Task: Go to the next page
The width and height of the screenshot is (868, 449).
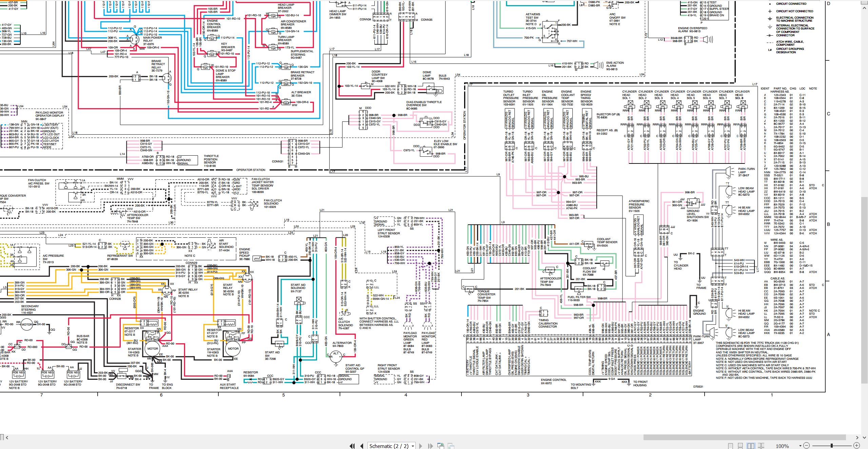Action: click(x=421, y=446)
